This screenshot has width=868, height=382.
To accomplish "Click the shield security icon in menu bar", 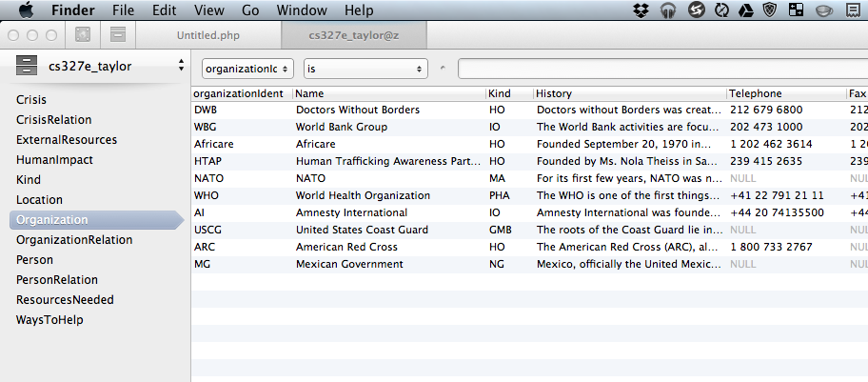I will (x=770, y=10).
